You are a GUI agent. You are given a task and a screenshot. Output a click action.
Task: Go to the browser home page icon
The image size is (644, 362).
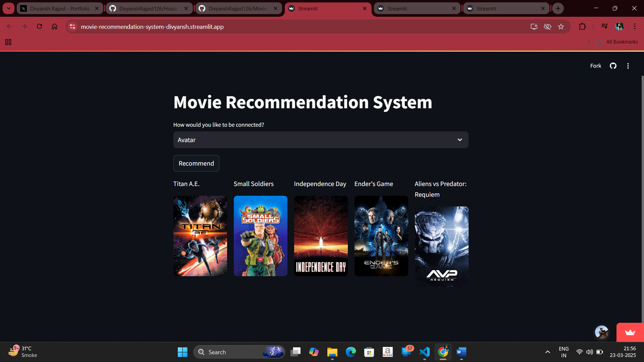point(54,26)
